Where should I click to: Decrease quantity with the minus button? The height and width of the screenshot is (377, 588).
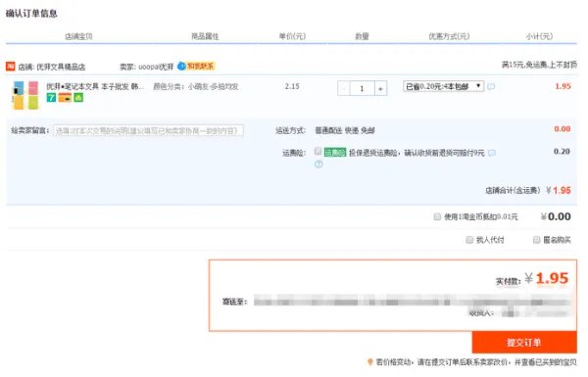pyautogui.click(x=344, y=88)
